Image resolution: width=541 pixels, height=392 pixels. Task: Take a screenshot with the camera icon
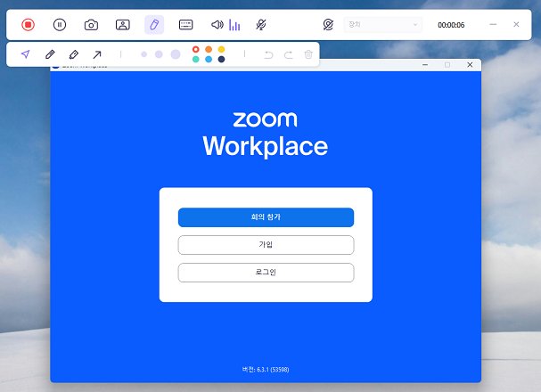tap(91, 25)
